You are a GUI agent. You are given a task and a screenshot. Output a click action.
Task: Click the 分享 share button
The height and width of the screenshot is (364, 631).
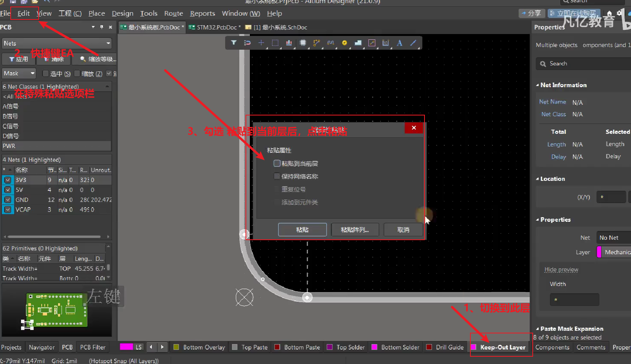[532, 13]
